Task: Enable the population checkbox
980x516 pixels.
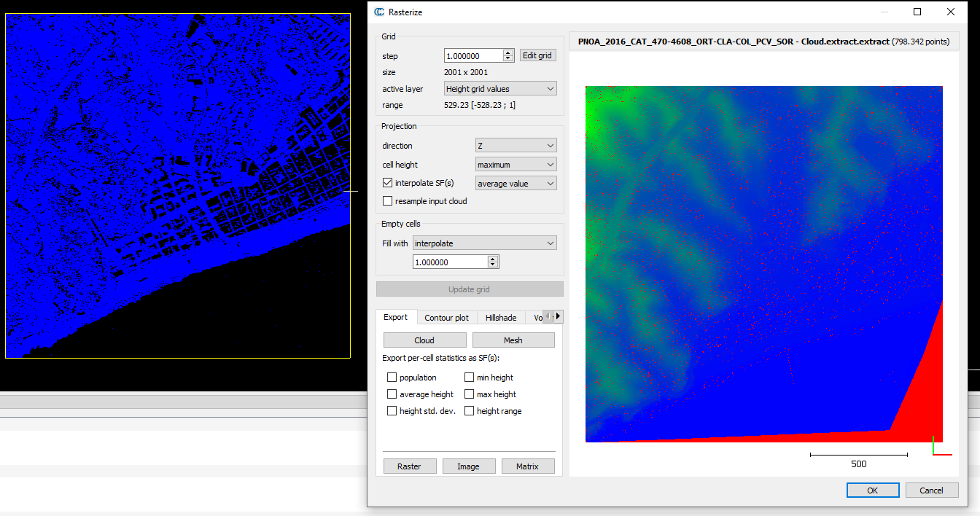Action: 392,378
